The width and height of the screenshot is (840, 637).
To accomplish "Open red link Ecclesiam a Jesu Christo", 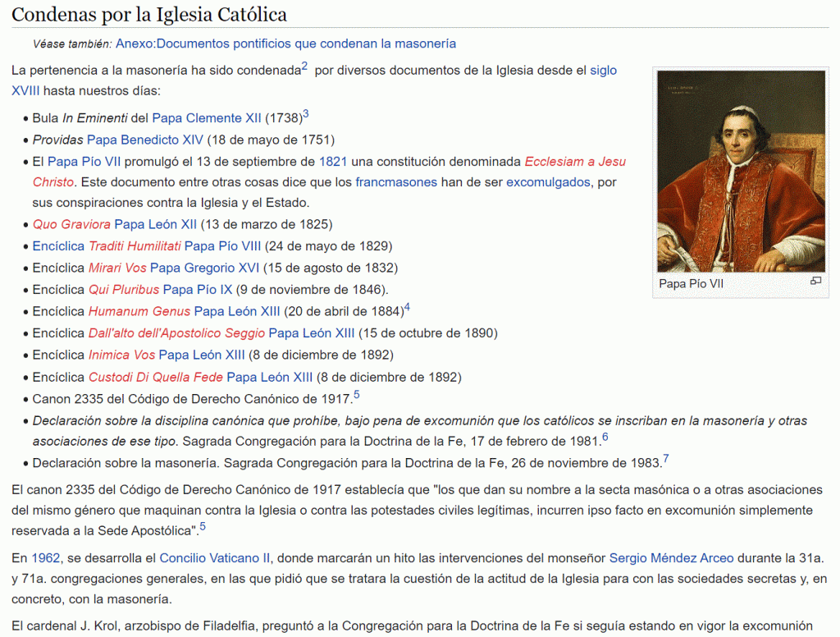I will [x=574, y=161].
